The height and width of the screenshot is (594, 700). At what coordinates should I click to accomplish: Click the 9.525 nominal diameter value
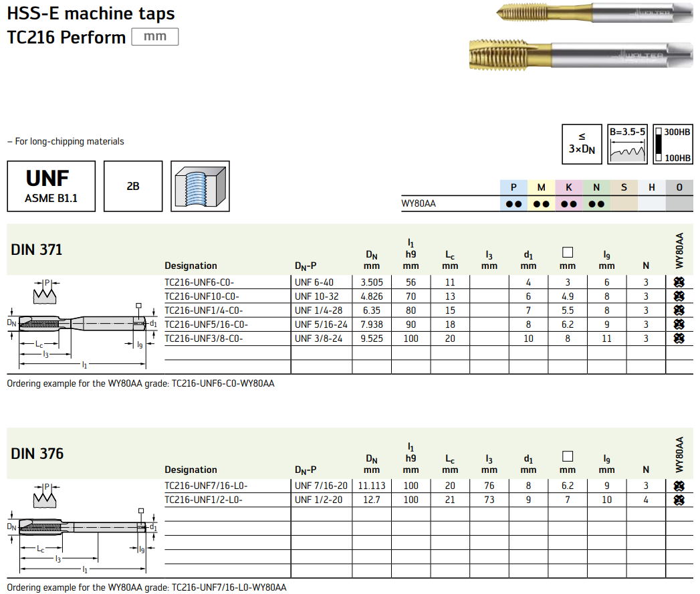372,338
